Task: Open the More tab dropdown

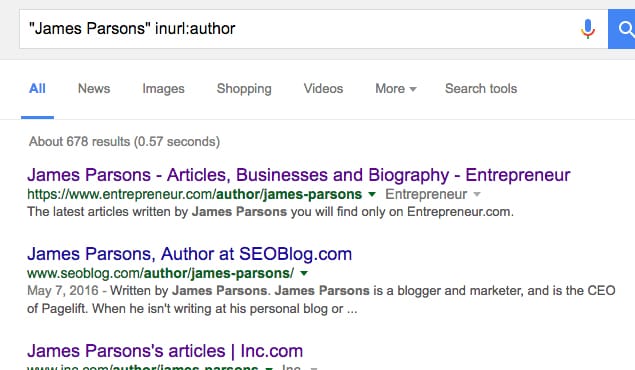Action: 396,89
